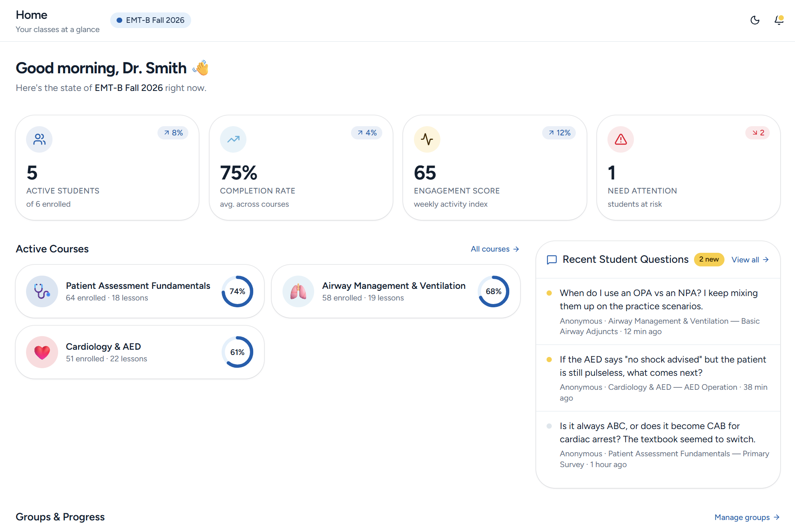Open View all student questions
Image resolution: width=795 pixels, height=532 pixels.
click(x=750, y=260)
